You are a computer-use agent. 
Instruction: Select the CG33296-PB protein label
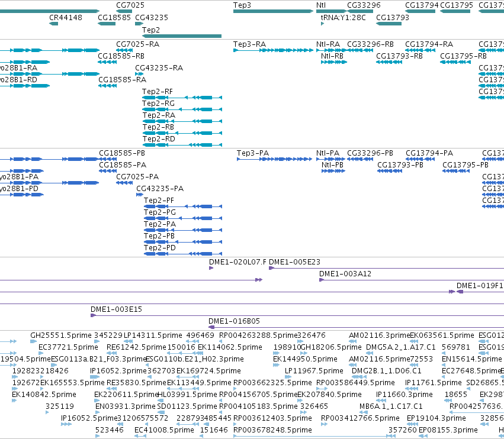(370, 153)
